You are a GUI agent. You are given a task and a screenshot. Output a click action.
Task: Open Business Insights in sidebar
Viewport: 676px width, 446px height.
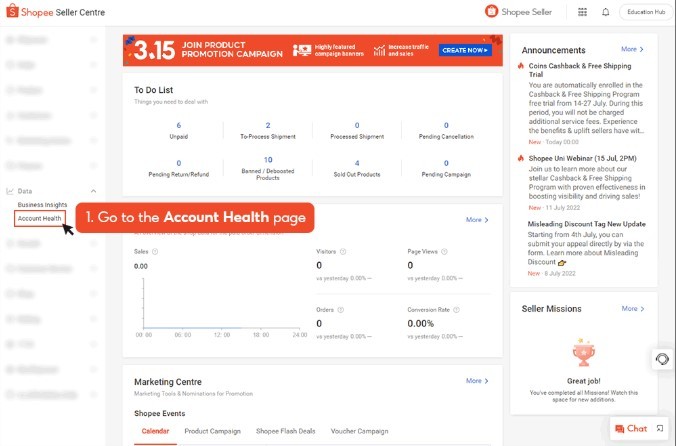[42, 204]
